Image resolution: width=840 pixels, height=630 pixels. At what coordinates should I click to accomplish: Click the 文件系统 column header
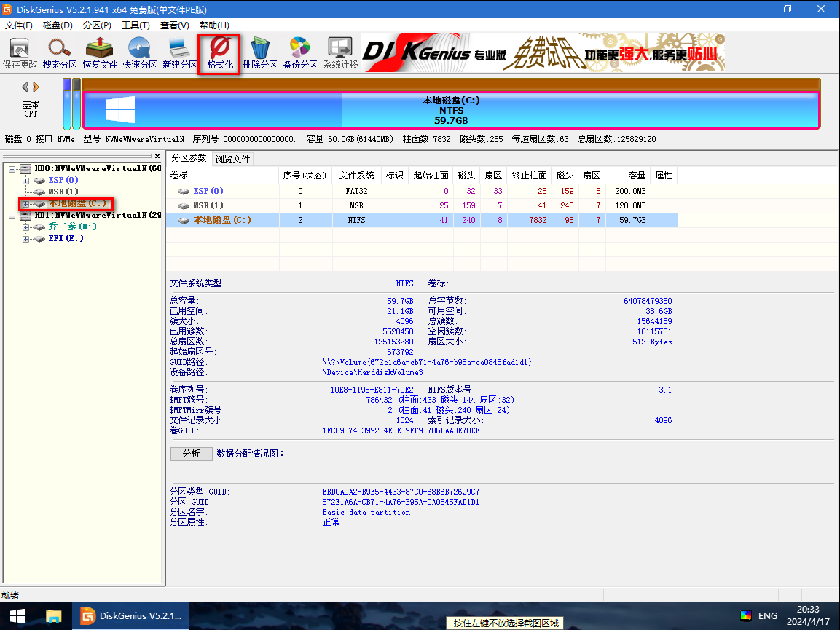click(x=356, y=176)
